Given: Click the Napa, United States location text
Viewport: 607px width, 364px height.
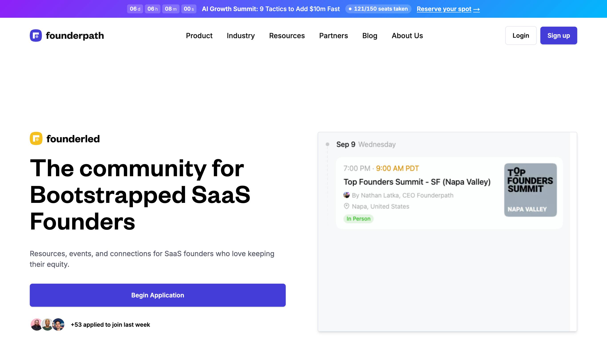Looking at the screenshot, I should pyautogui.click(x=380, y=206).
